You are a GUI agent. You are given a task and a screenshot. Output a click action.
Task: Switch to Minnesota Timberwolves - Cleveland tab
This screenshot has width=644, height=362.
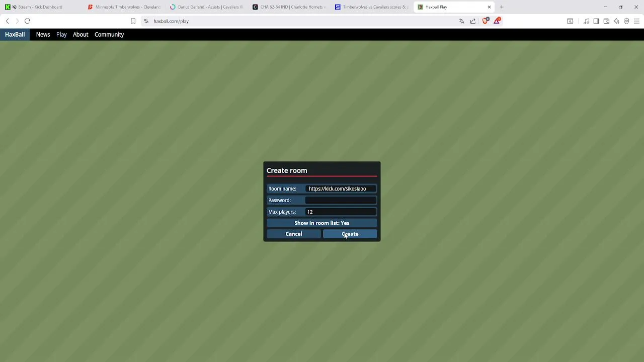[123, 7]
